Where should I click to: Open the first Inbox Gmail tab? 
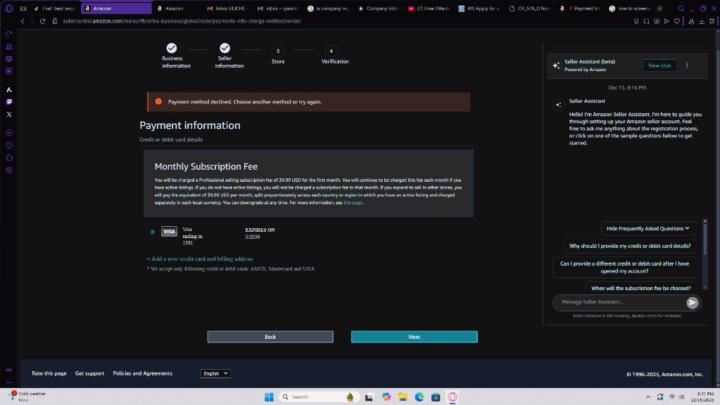227,8
